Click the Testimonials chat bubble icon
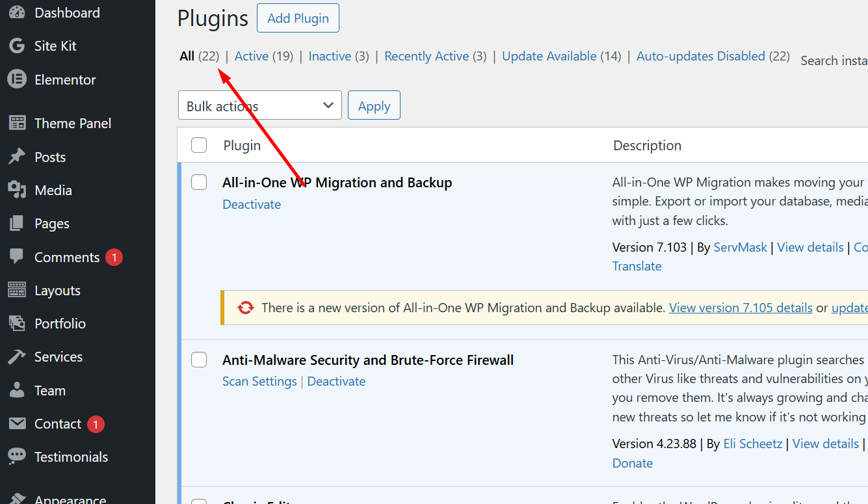868x504 pixels. [17, 457]
